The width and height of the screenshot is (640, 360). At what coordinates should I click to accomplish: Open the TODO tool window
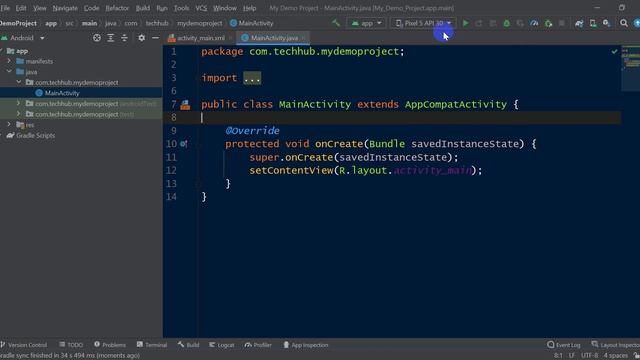pyautogui.click(x=71, y=345)
